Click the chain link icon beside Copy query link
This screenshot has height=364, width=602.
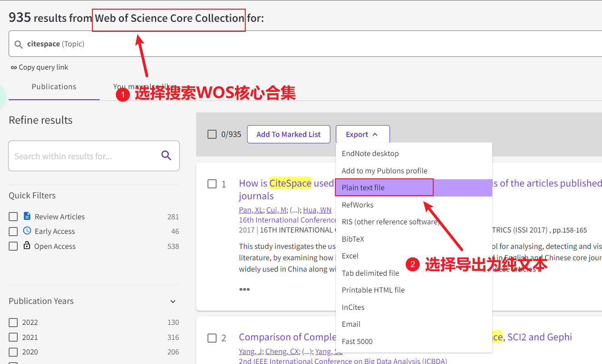pos(14,67)
